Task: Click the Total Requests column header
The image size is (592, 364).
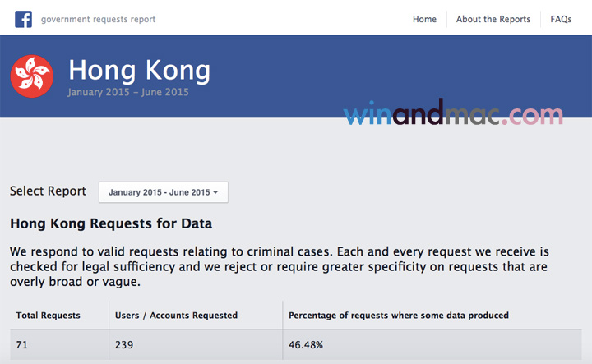Action: tap(49, 315)
